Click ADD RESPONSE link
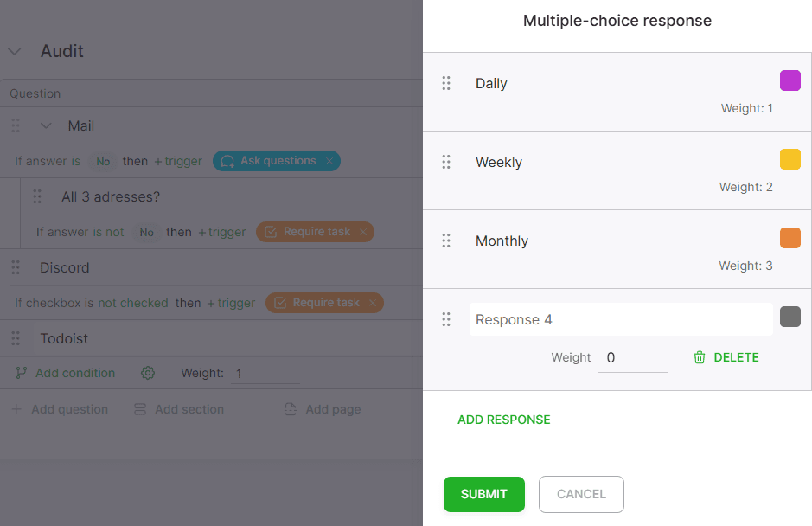Viewport: 812px width, 526px height. (503, 420)
